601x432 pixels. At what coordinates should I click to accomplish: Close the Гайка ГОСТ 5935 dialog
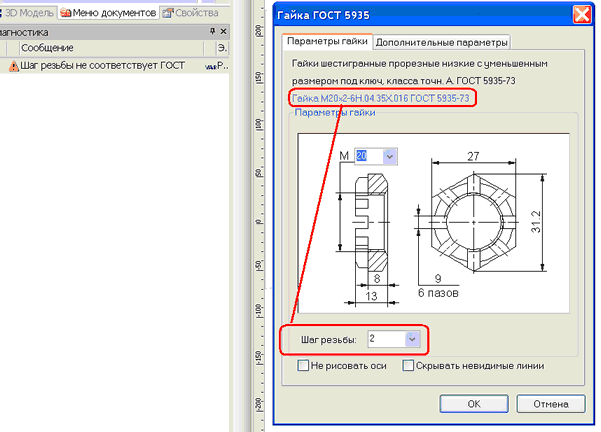(579, 15)
